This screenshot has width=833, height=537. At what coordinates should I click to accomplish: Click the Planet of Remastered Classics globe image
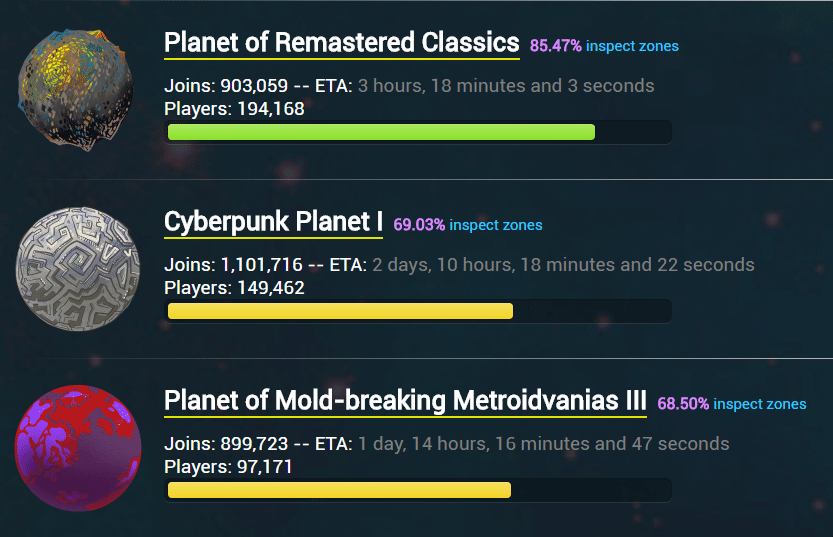pos(75,90)
